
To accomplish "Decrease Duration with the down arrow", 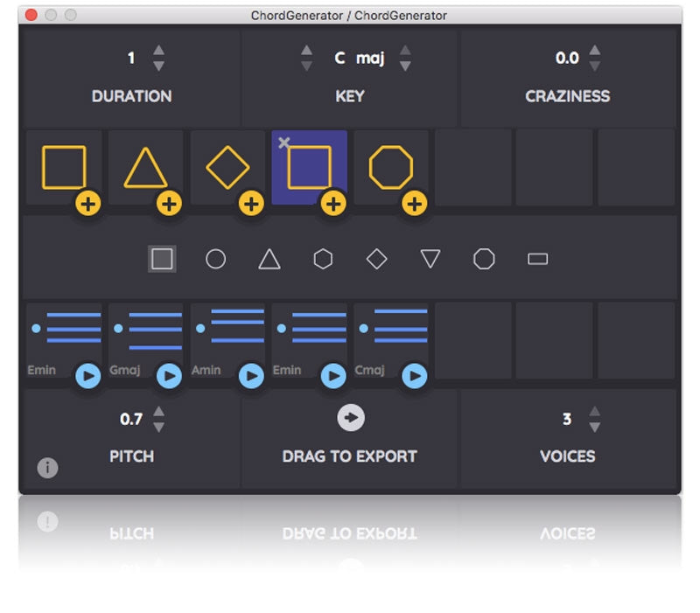I will click(x=158, y=66).
